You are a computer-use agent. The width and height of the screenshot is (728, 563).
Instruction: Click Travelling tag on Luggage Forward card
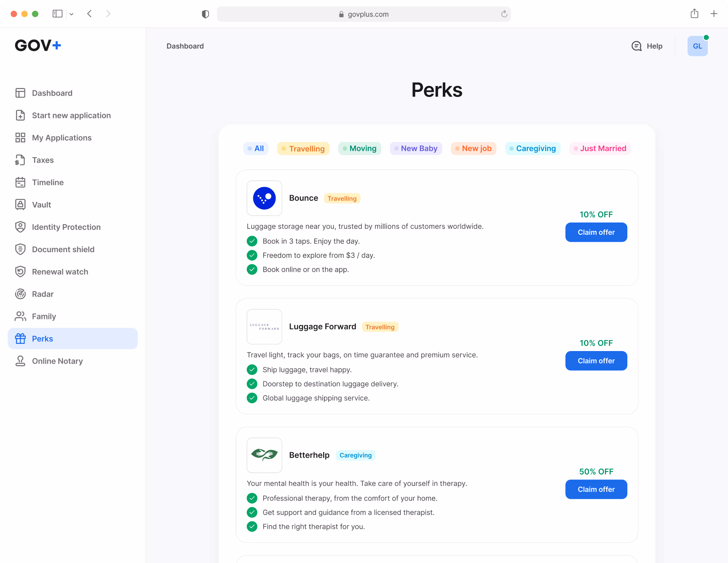[x=380, y=327]
